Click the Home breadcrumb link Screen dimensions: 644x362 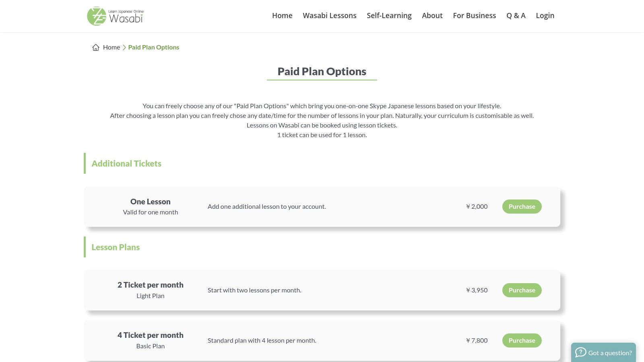click(x=111, y=47)
